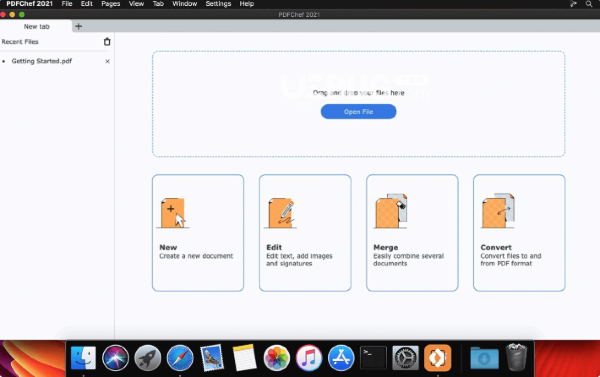
Task: Click the Edit document pencil icon
Action: (x=281, y=213)
